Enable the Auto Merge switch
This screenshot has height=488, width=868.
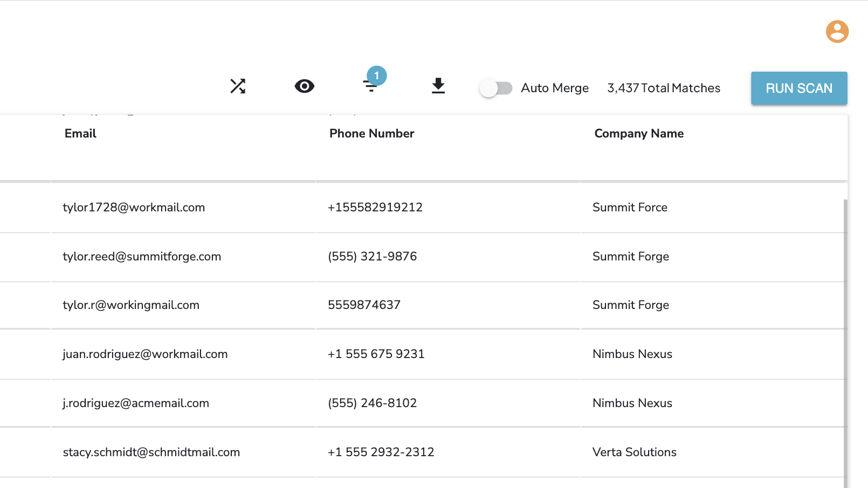(496, 88)
